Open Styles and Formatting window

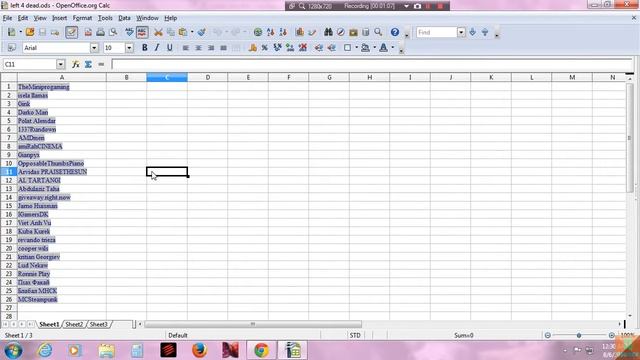11,48
